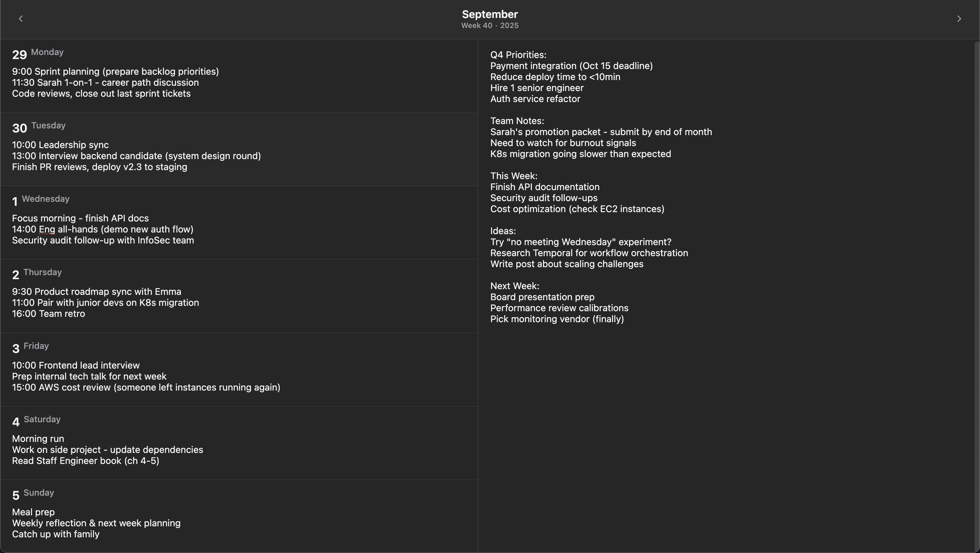Select the Monday 29 day header

(x=38, y=54)
